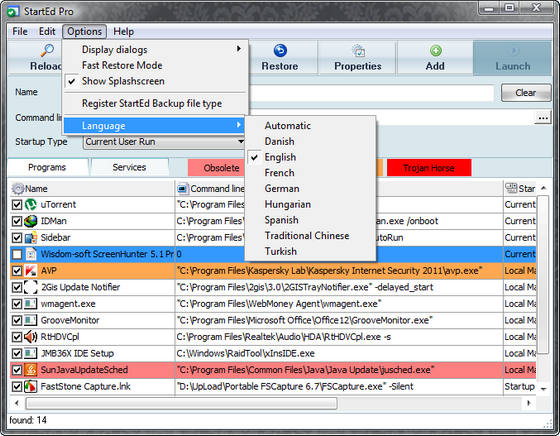The height and width of the screenshot is (436, 560).
Task: Click the red Trojan Horse legend
Action: [429, 168]
